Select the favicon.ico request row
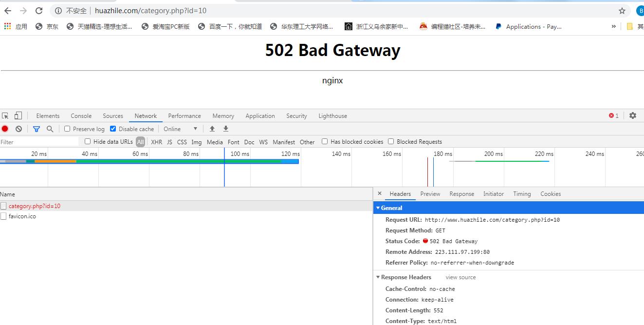Viewport: 644px width, 325px height. [x=186, y=216]
